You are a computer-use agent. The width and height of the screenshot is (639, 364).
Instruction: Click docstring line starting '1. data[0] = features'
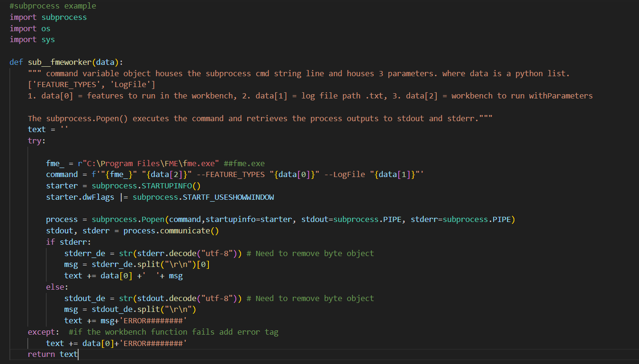tap(310, 96)
